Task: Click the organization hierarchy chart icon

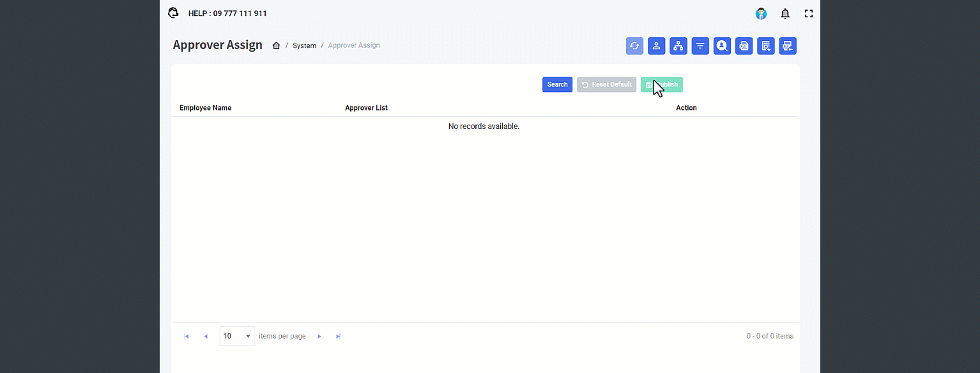Action: point(678,46)
